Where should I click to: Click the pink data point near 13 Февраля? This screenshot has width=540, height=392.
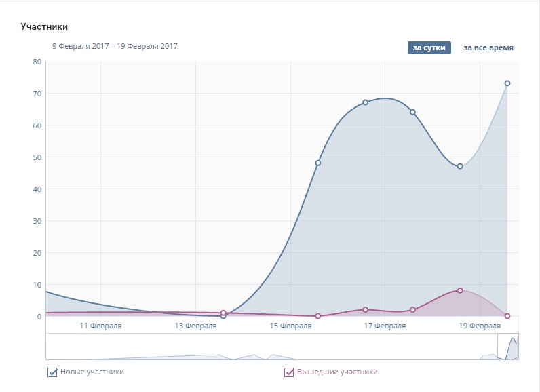pyautogui.click(x=223, y=313)
